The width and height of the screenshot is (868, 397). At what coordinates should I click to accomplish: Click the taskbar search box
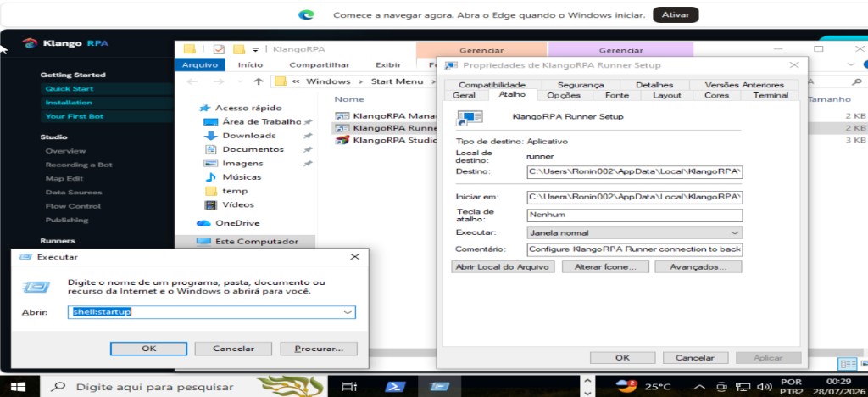pos(183,387)
